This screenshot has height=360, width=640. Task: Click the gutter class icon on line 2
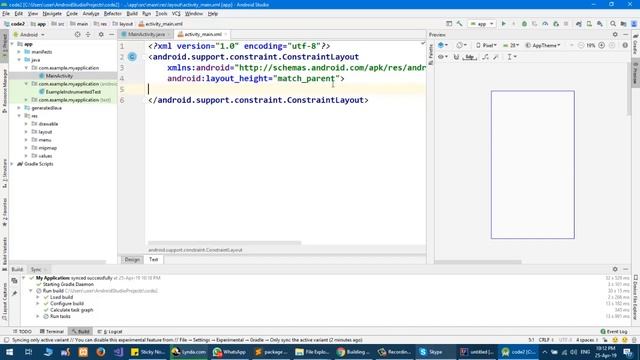[x=132, y=57]
